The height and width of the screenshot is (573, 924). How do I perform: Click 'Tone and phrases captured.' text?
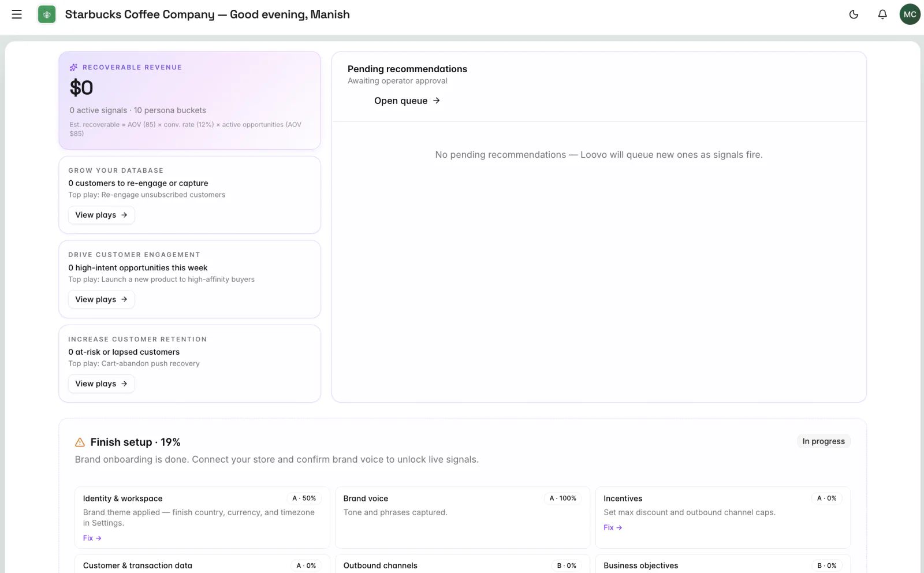[395, 512]
